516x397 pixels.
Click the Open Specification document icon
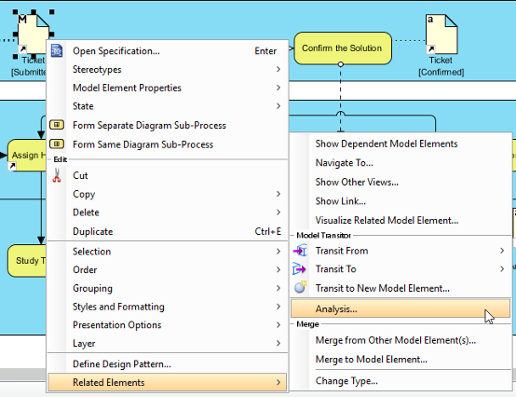pyautogui.click(x=57, y=51)
